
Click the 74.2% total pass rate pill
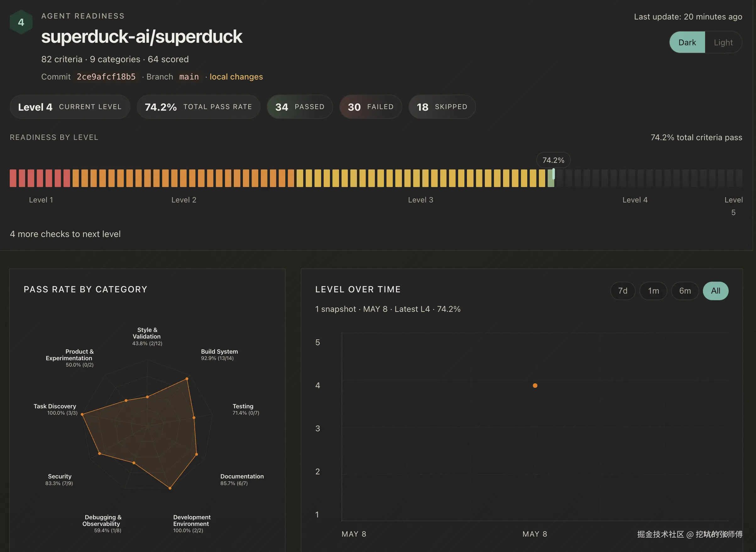pos(198,107)
